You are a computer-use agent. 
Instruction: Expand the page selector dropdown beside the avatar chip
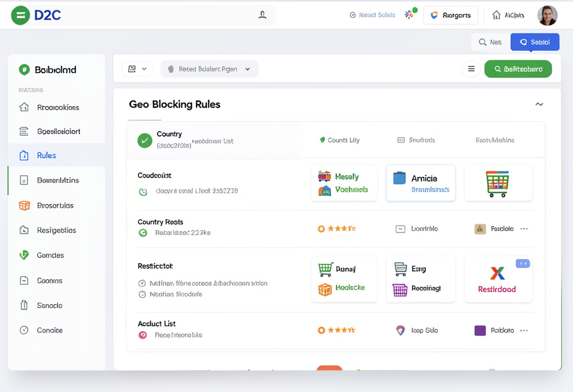tap(247, 69)
